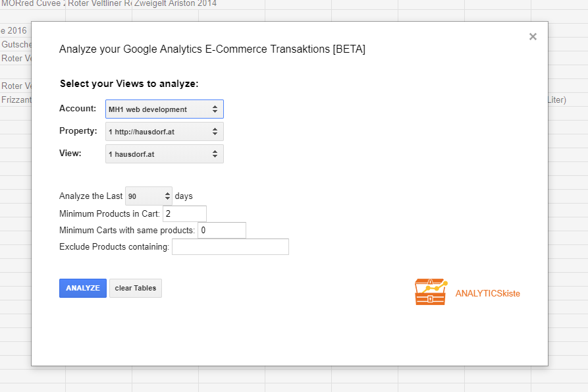Expand the View dropdown for hausdorf.at
The height and width of the screenshot is (392, 588).
pyautogui.click(x=164, y=154)
